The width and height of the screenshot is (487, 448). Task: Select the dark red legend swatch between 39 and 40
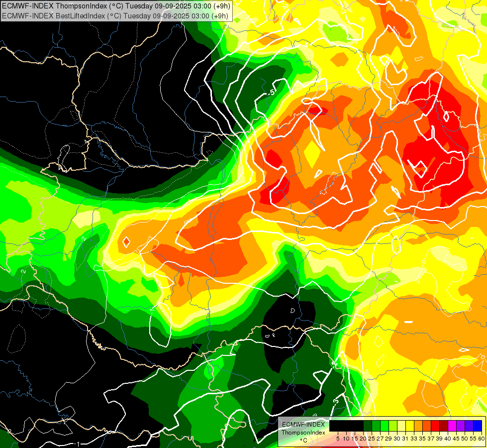(x=444, y=426)
